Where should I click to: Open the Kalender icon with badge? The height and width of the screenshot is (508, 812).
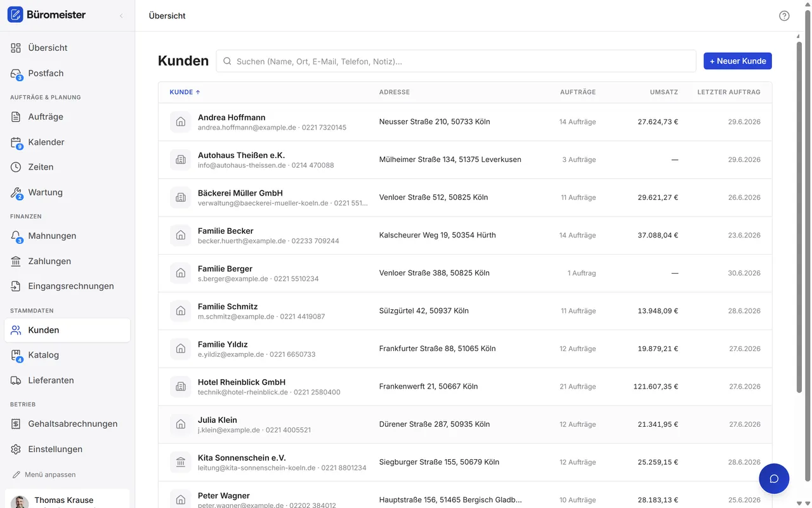[16, 142]
